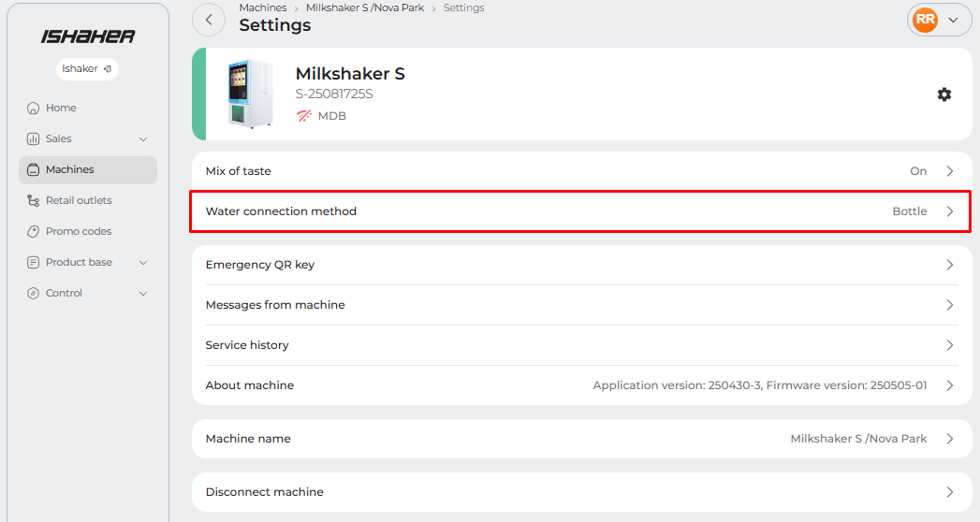The width and height of the screenshot is (980, 522).
Task: Open Mix of taste setting
Action: click(x=580, y=171)
